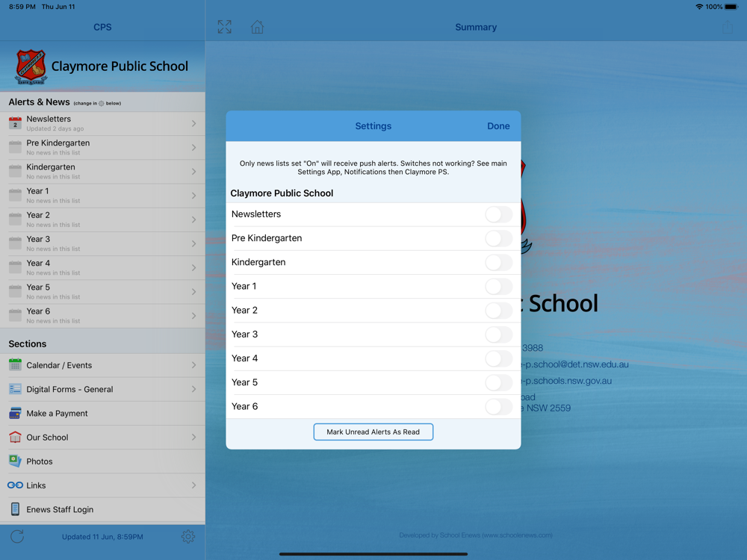Open Enews Staff Login section
This screenshot has height=560, width=747.
102,509
